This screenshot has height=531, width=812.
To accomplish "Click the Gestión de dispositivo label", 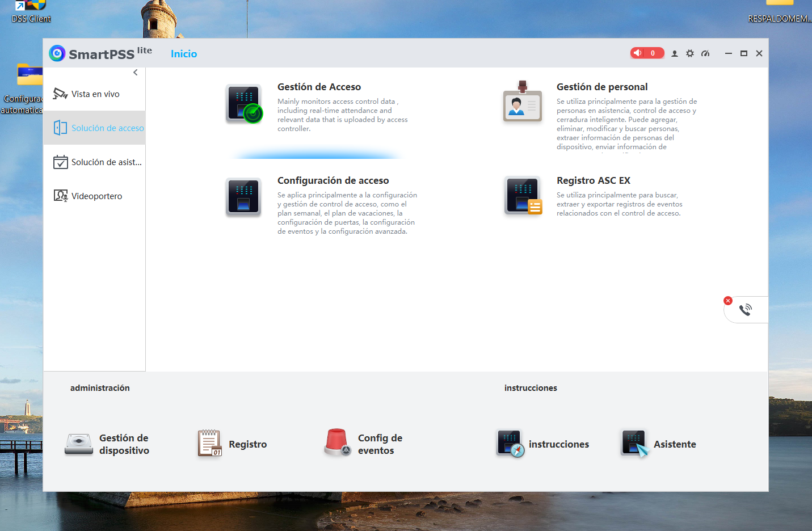I will coord(124,444).
